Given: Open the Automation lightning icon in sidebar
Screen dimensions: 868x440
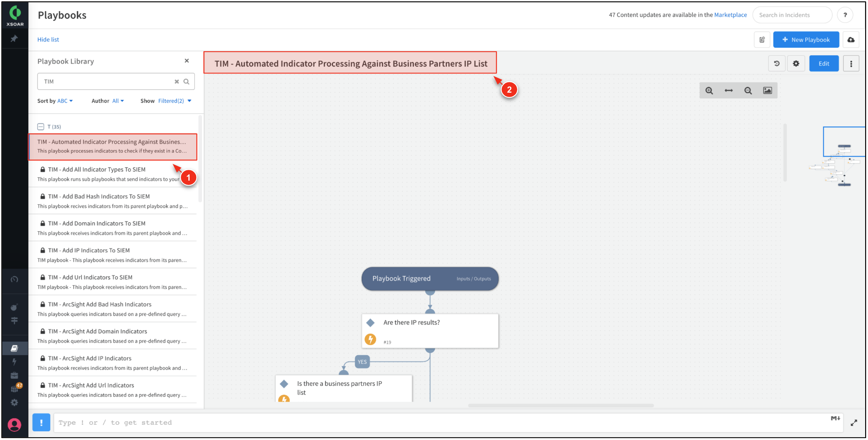Looking at the screenshot, I should (x=14, y=362).
